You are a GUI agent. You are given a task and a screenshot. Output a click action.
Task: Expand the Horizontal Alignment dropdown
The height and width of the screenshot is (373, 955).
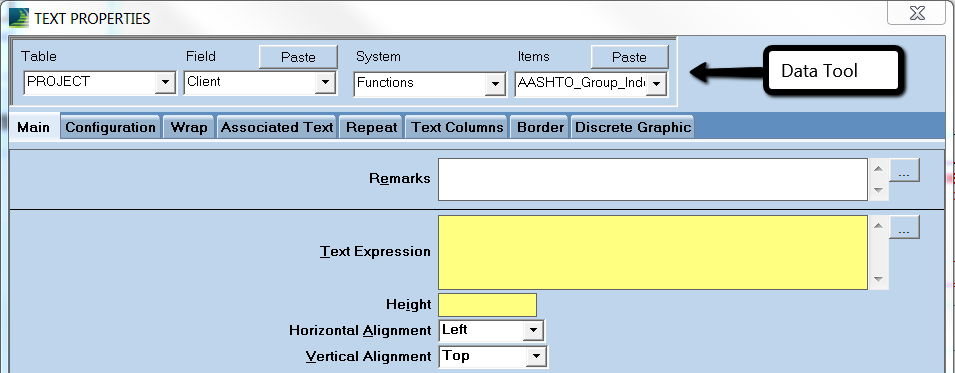(x=533, y=330)
